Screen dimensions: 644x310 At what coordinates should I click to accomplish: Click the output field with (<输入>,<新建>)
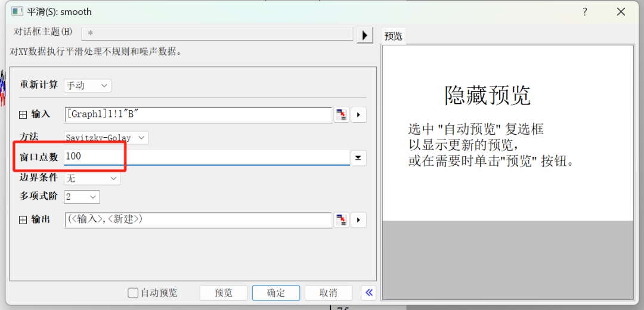(x=199, y=220)
